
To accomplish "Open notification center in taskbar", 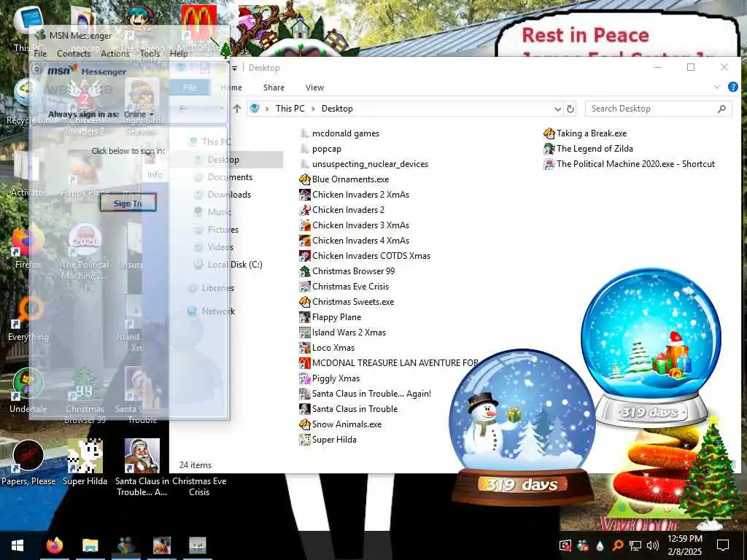I will (723, 545).
